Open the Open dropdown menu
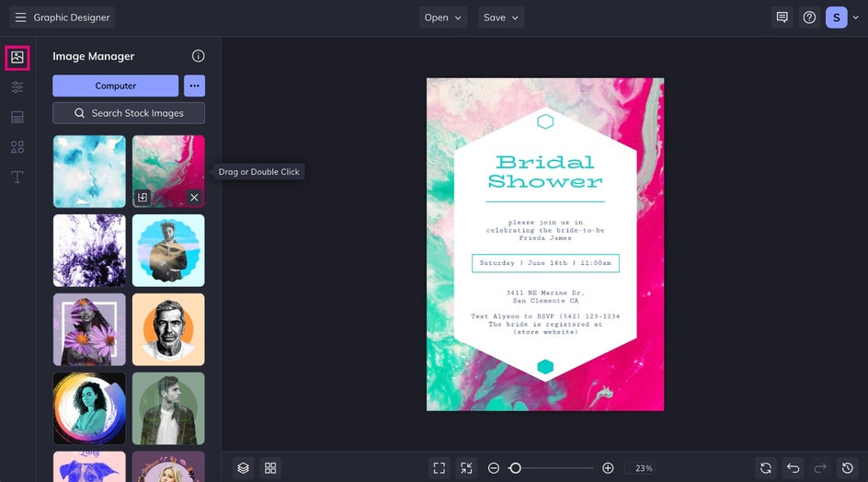The width and height of the screenshot is (868, 482). [x=443, y=17]
